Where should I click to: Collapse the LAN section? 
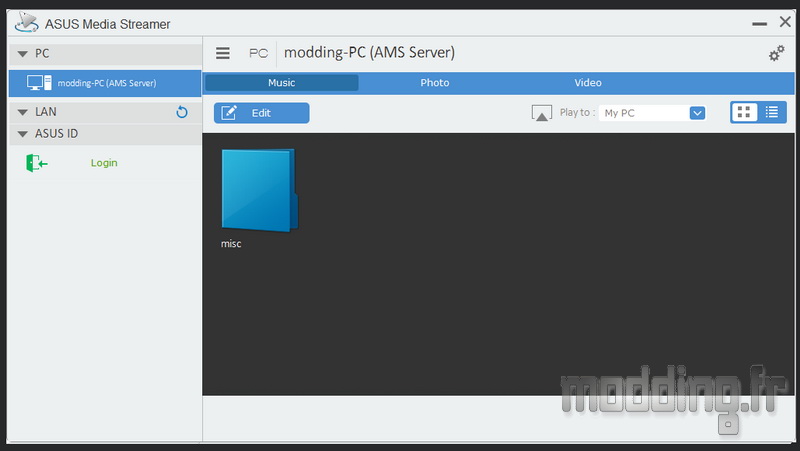click(x=22, y=112)
